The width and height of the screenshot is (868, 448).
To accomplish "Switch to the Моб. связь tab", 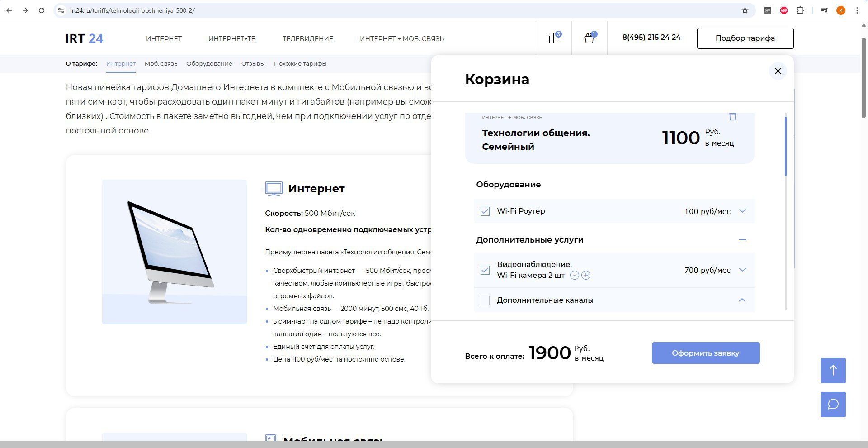I will point(161,64).
